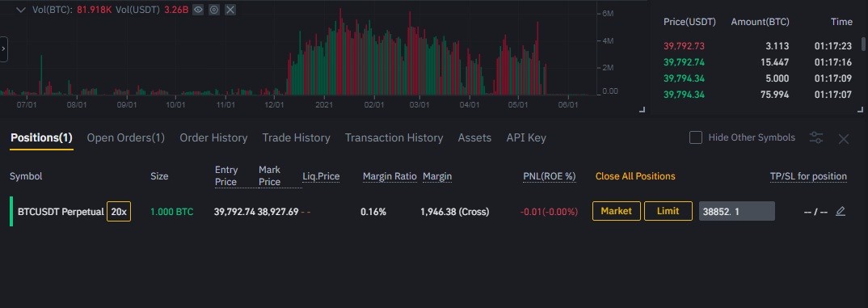The height and width of the screenshot is (308, 868).
Task: Open the Assets tab
Action: point(474,137)
